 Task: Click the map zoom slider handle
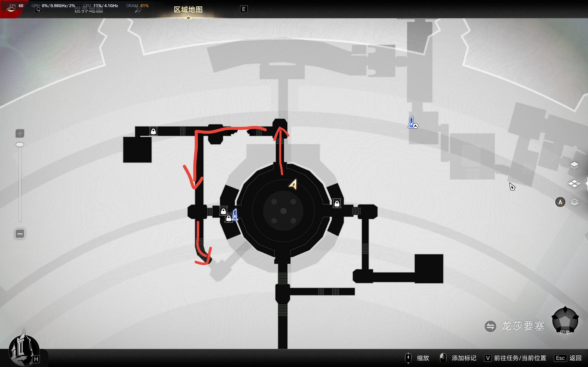click(20, 145)
